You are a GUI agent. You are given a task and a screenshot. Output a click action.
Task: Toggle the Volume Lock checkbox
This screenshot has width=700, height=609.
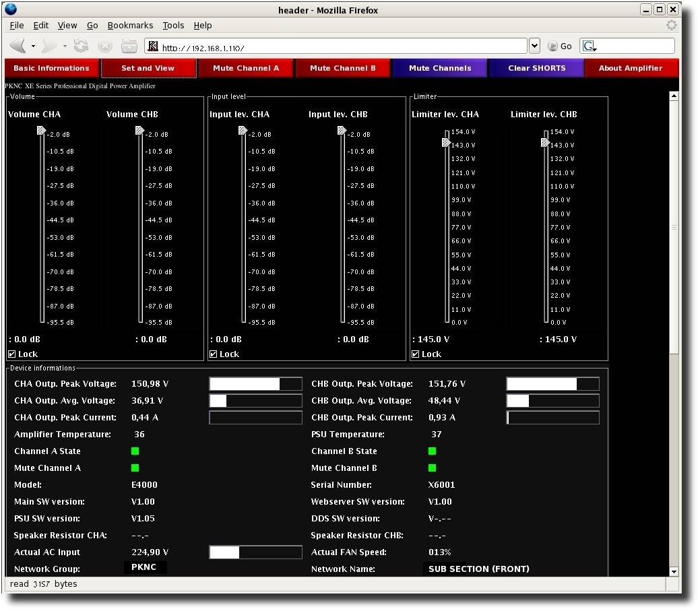12,354
